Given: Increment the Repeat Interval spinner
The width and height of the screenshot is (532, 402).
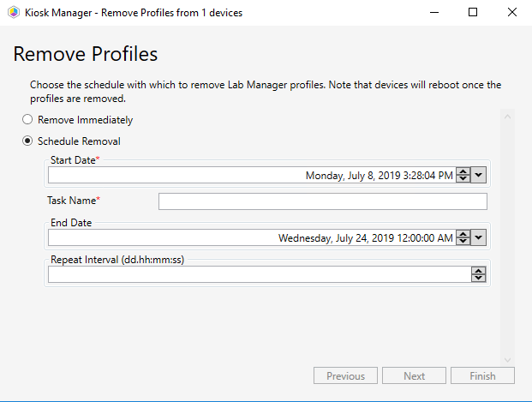Looking at the screenshot, I should pos(479,271).
